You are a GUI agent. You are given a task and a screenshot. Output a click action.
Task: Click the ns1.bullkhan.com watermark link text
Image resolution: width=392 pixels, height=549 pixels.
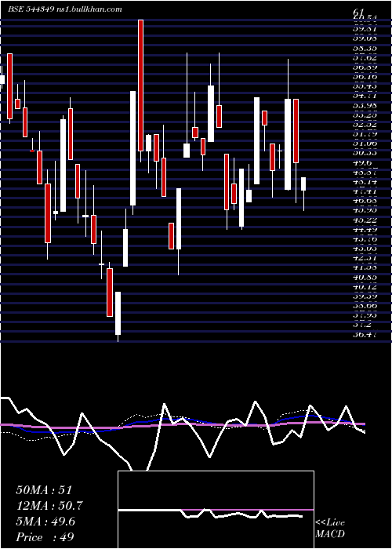click(x=89, y=9)
